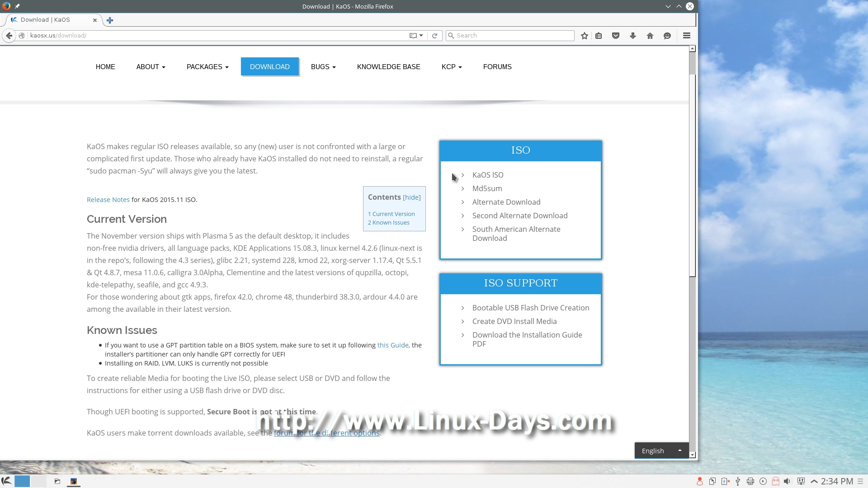This screenshot has height=488, width=868.
Task: Expand the ABOUT dropdown menu
Action: point(151,67)
